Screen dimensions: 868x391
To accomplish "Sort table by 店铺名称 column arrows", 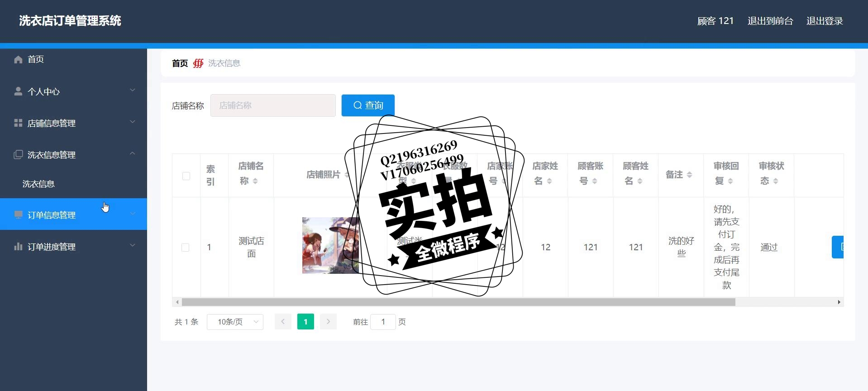I will (x=255, y=181).
